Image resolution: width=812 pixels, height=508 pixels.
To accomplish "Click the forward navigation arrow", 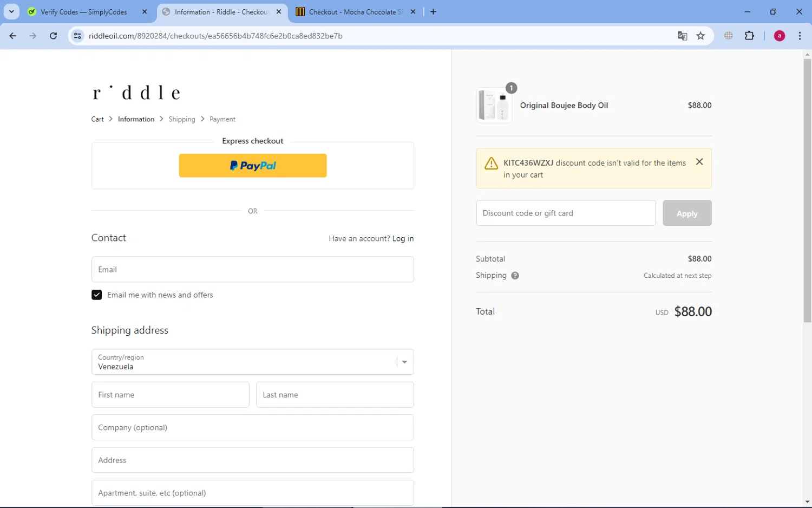I will coord(33,36).
